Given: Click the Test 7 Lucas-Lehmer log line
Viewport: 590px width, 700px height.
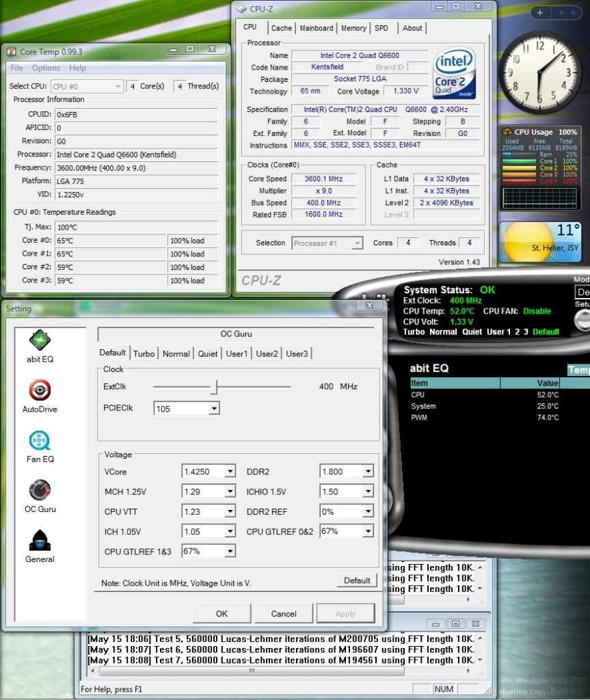Looking at the screenshot, I should pyautogui.click(x=280, y=660).
